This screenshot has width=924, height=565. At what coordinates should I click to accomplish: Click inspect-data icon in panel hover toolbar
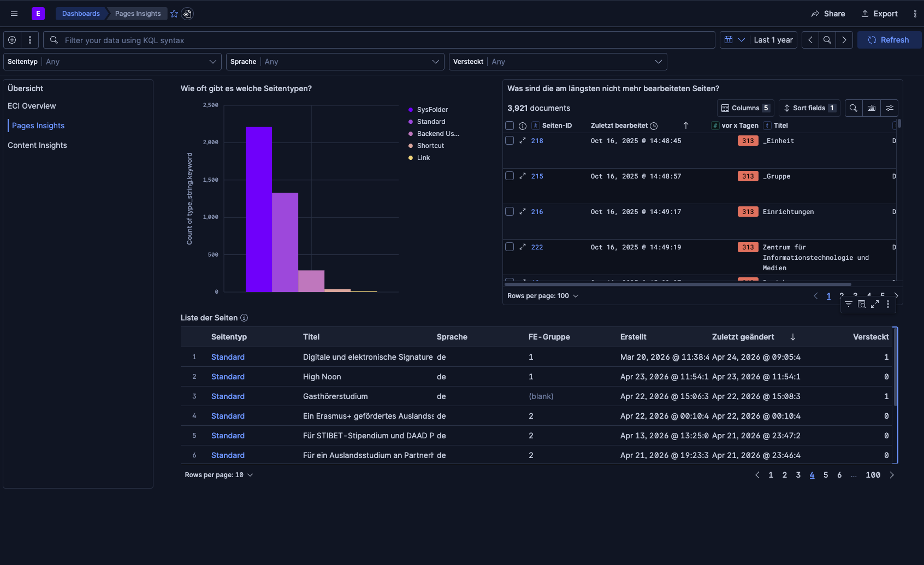point(862,304)
